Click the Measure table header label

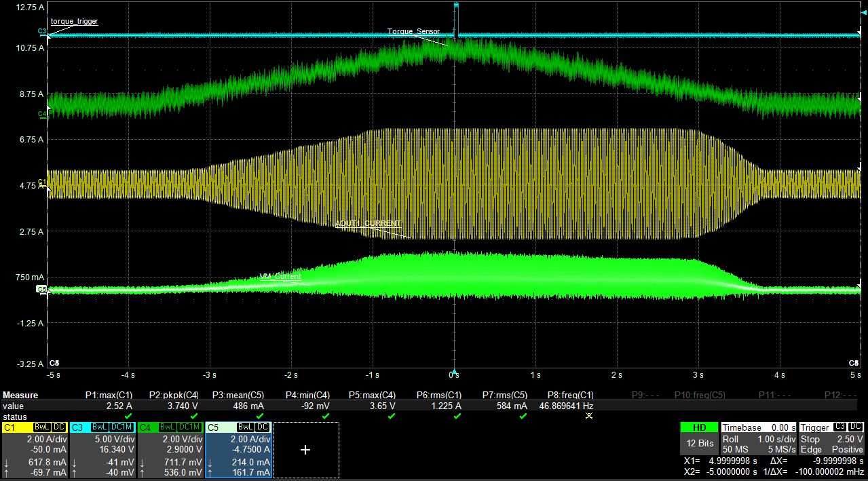pos(20,395)
